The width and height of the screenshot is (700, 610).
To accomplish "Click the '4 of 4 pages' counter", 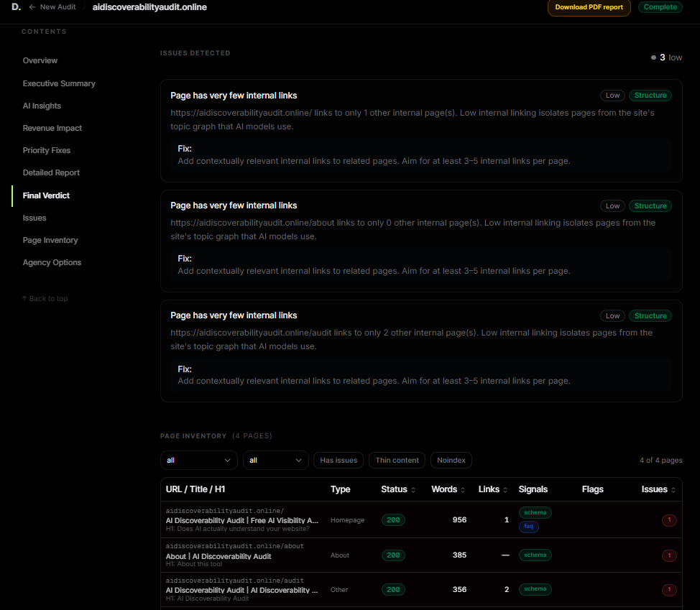I will (x=660, y=461).
